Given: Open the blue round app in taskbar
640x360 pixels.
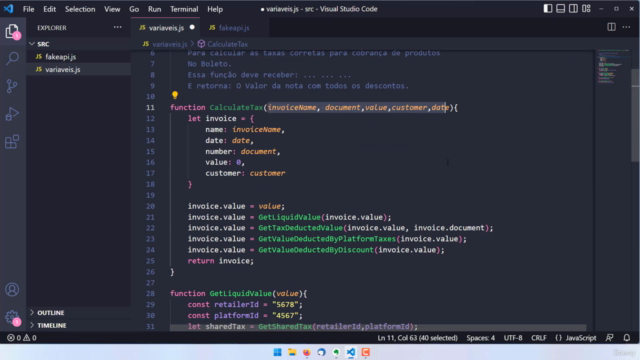Looking at the screenshot, I should click(x=321, y=352).
